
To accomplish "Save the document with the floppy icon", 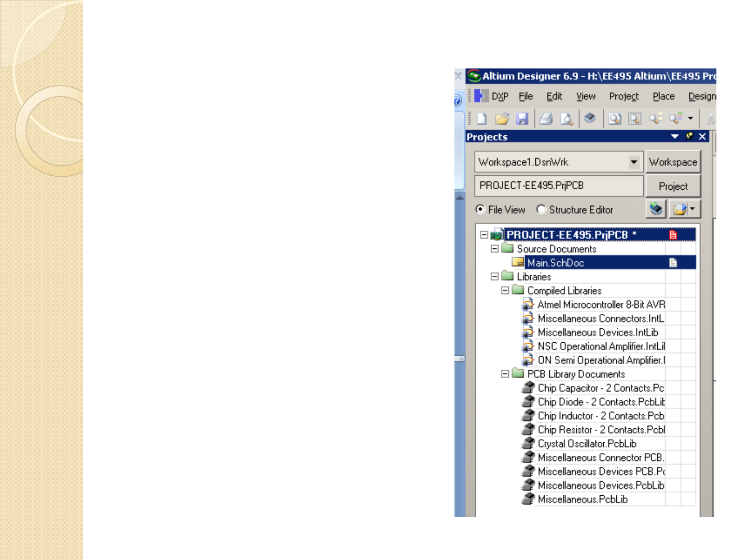I will coord(522,119).
